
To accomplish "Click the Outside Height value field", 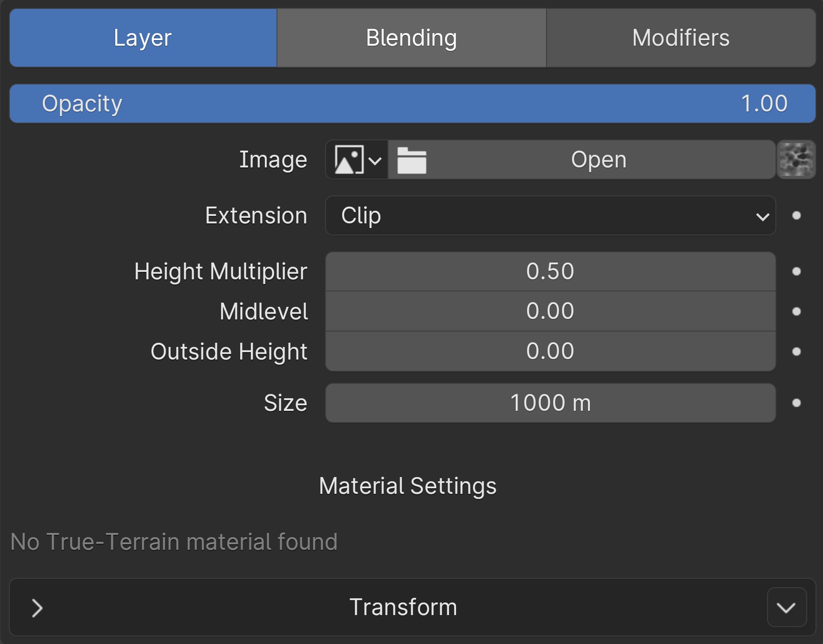I will tap(550, 352).
